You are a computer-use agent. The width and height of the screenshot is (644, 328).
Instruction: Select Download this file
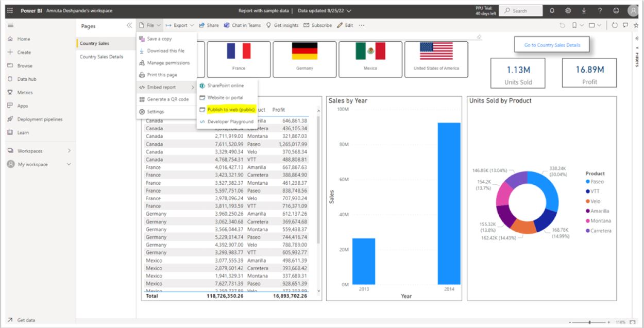click(166, 51)
